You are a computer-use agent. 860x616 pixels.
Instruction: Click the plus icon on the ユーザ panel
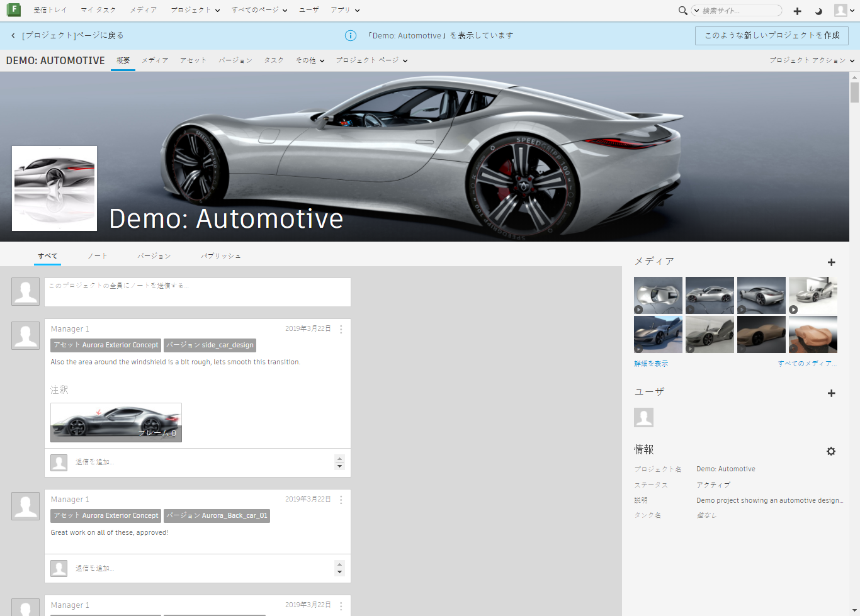[832, 393]
